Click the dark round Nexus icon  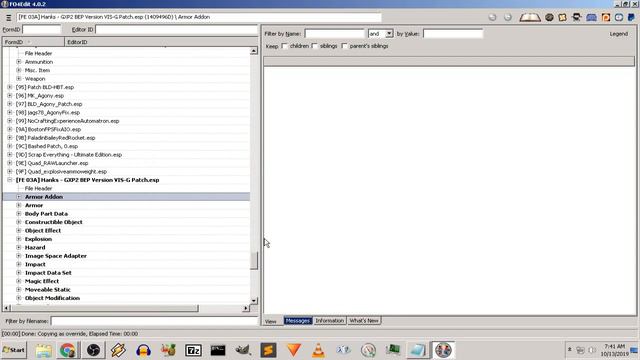click(549, 17)
